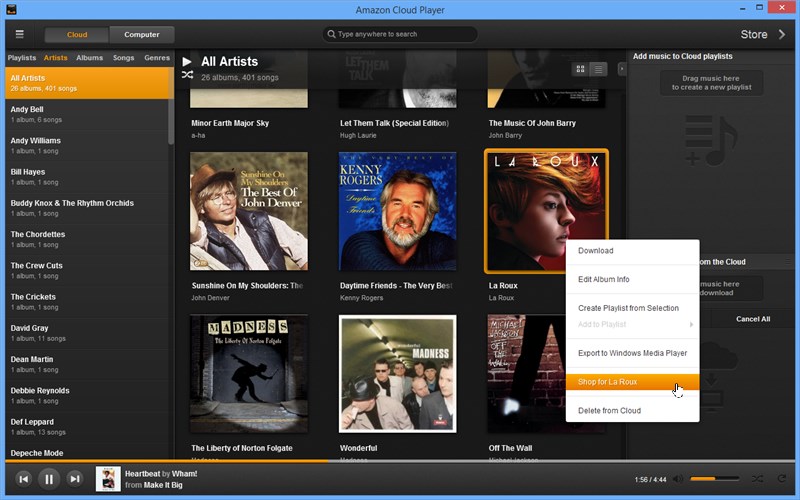Play all artists with the play arrow

pyautogui.click(x=187, y=62)
